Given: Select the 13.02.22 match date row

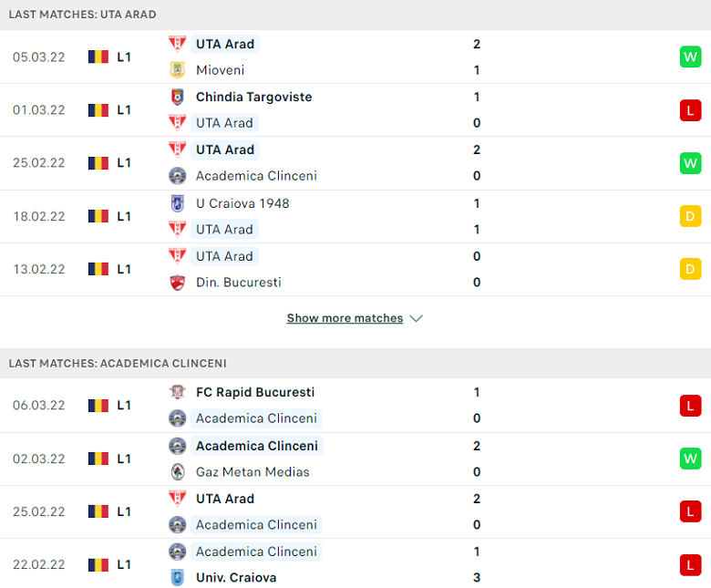Looking at the screenshot, I should click(x=355, y=269).
